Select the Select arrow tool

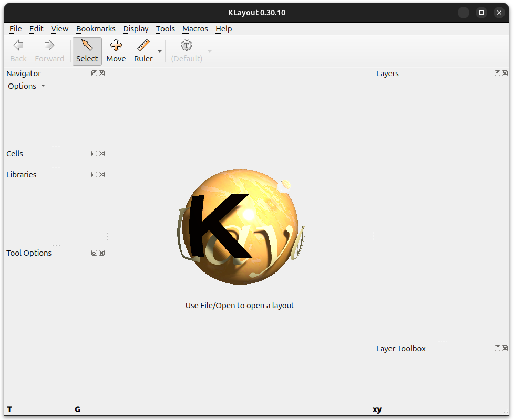[87, 51]
